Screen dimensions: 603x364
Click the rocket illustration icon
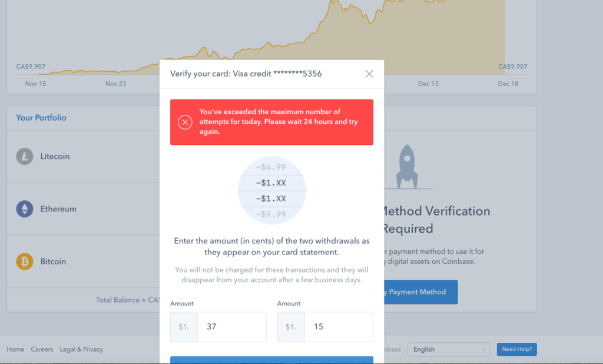click(x=407, y=167)
